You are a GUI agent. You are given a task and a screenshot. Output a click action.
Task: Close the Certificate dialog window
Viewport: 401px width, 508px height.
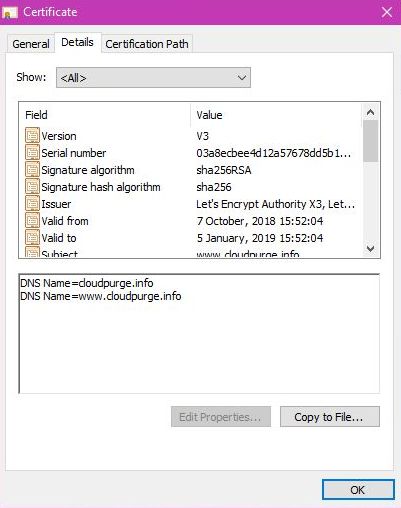pos(387,12)
